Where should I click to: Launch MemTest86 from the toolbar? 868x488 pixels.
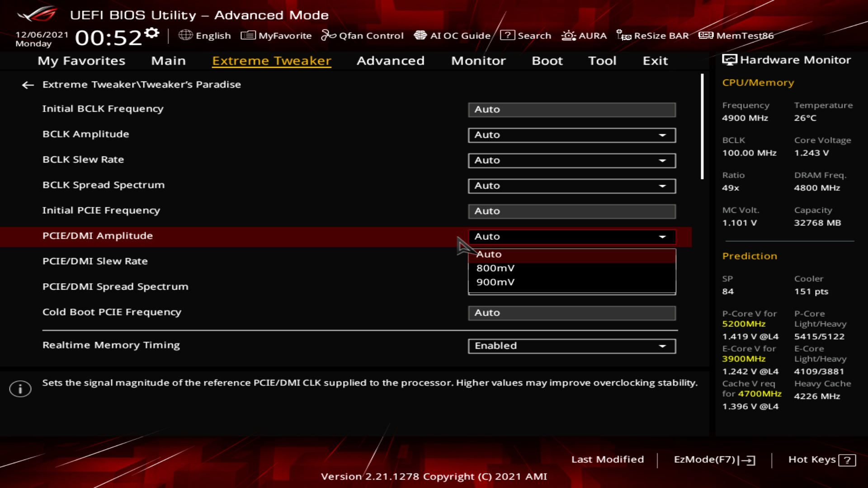click(736, 35)
